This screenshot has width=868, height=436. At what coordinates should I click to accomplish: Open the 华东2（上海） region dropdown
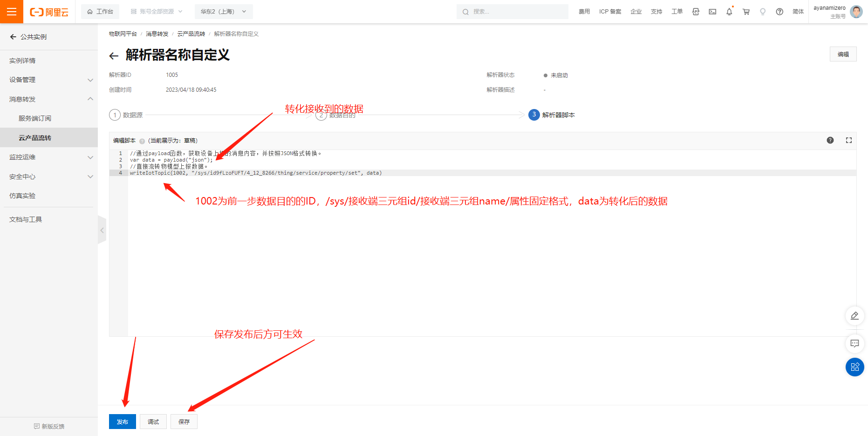[223, 12]
